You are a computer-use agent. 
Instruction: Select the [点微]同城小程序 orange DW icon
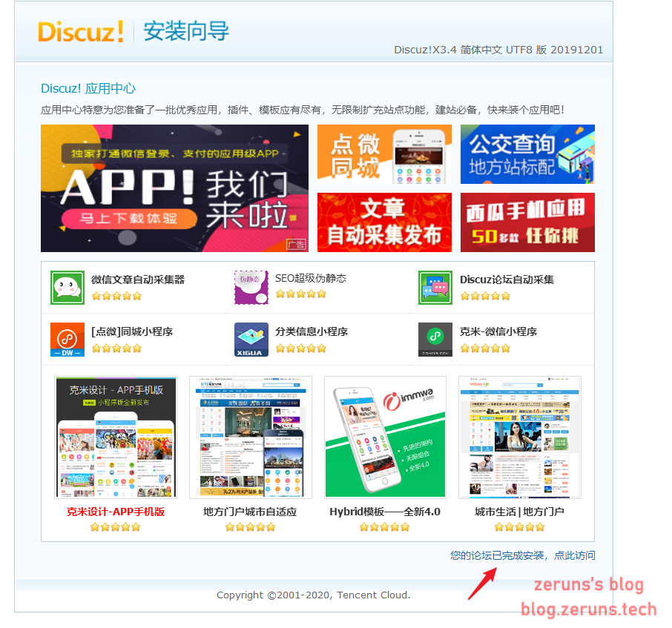(67, 340)
